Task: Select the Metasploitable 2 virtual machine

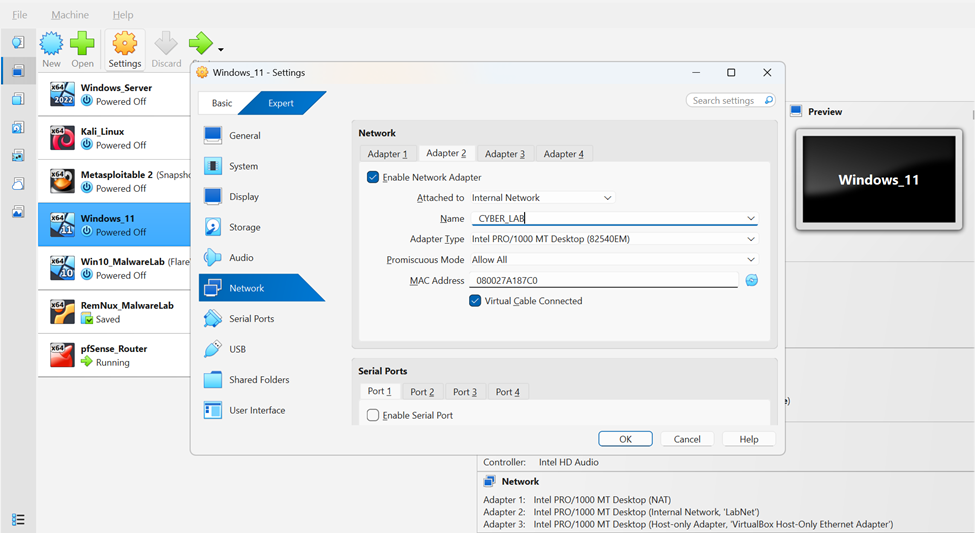Action: tap(114, 181)
